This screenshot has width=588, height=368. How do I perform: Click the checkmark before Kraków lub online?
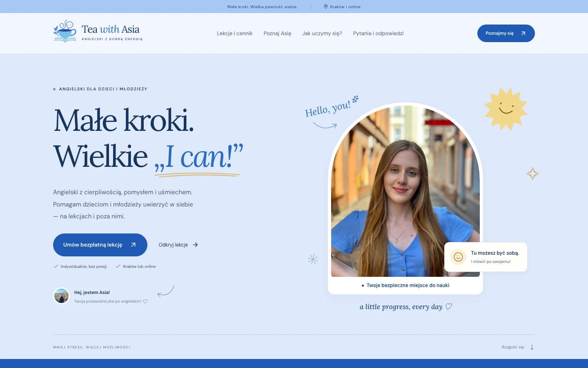point(118,266)
